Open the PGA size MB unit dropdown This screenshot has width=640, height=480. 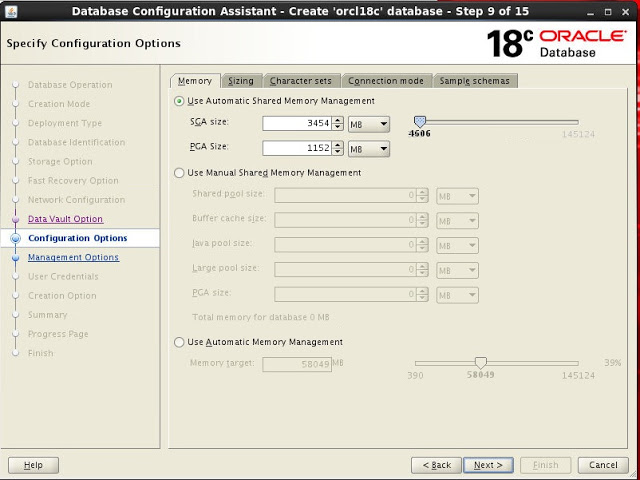pyautogui.click(x=369, y=148)
